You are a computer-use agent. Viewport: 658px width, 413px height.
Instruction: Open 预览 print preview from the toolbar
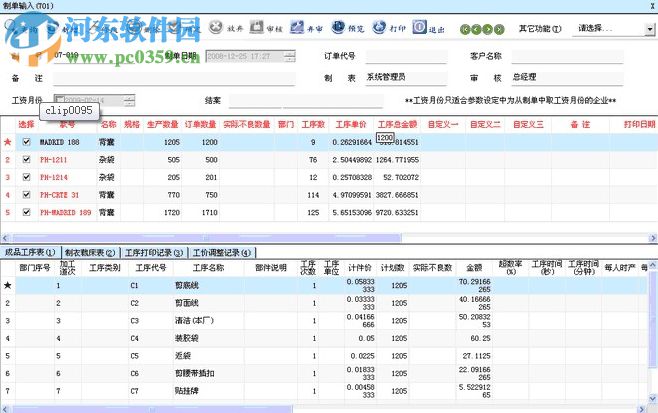coord(338,27)
